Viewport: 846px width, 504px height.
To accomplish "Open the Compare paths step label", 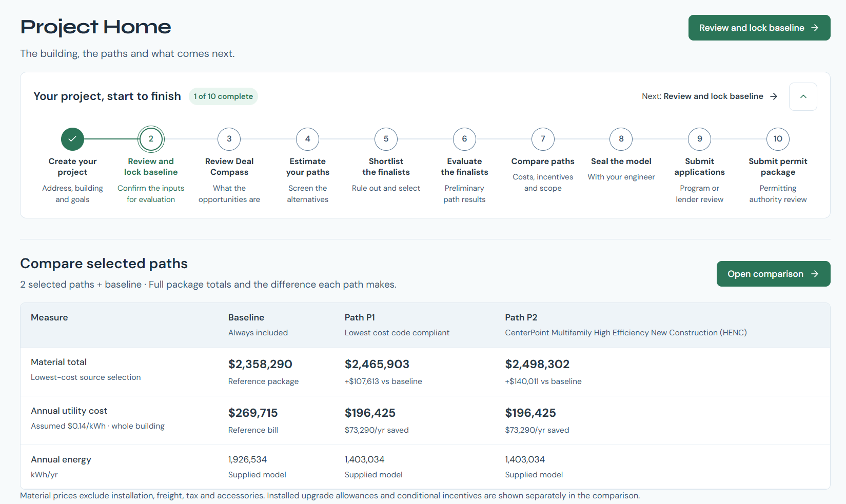I will pos(543,161).
